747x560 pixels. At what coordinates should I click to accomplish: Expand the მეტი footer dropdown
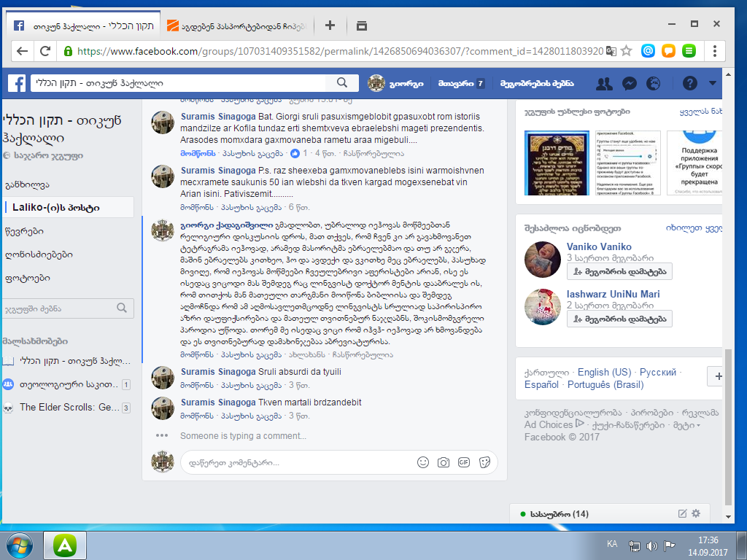(x=686, y=425)
